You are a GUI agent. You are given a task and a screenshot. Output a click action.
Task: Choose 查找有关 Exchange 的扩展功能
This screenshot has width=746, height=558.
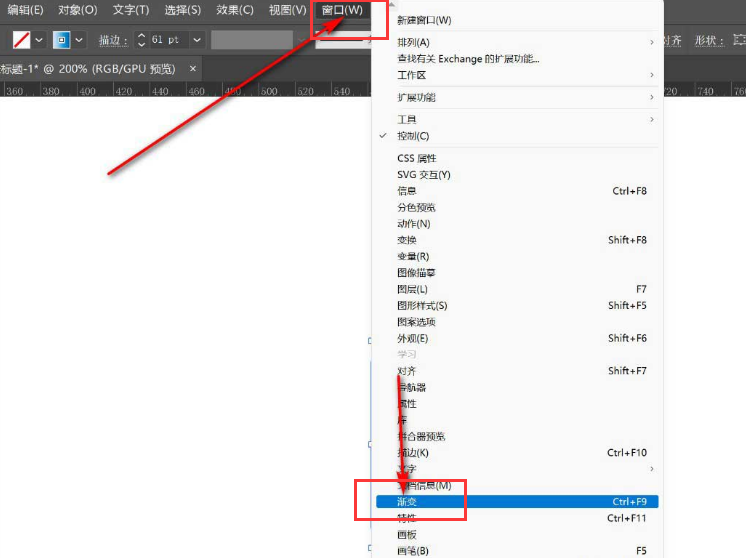click(517, 59)
